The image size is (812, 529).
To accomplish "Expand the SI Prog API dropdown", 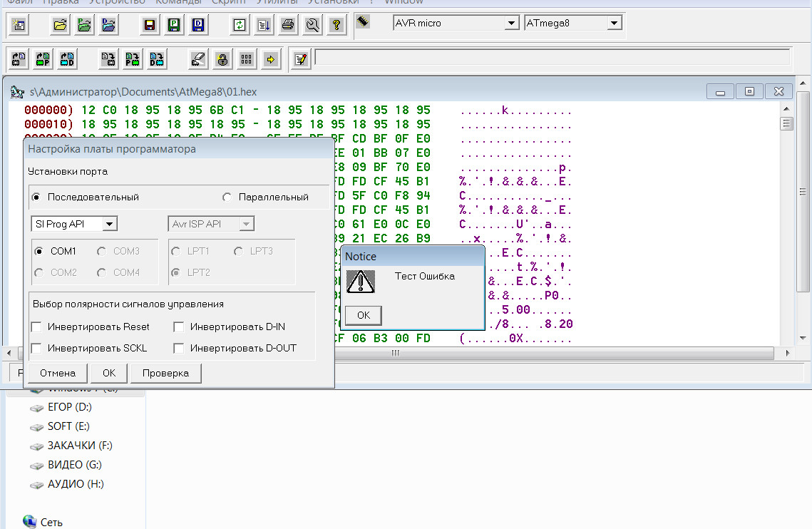I will coord(109,224).
